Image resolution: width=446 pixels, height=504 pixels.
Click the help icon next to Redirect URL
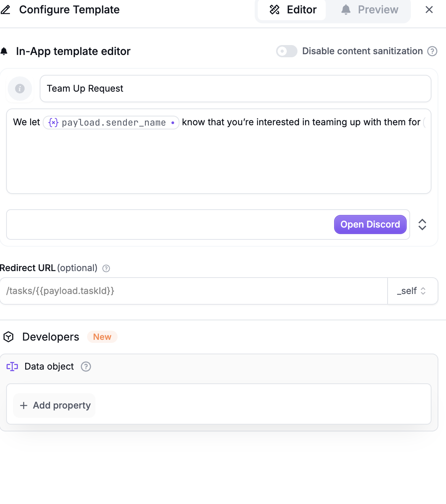click(x=107, y=268)
